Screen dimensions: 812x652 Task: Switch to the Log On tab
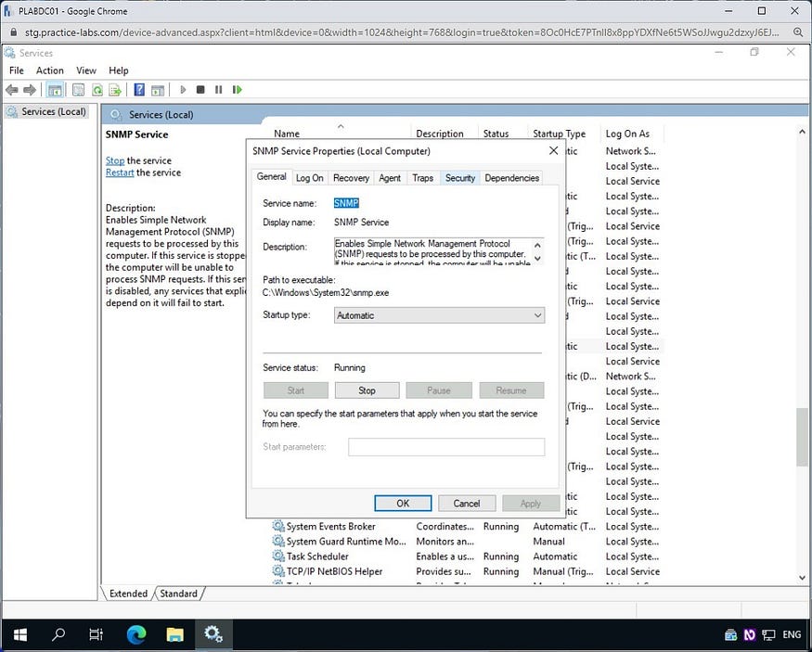pos(310,178)
